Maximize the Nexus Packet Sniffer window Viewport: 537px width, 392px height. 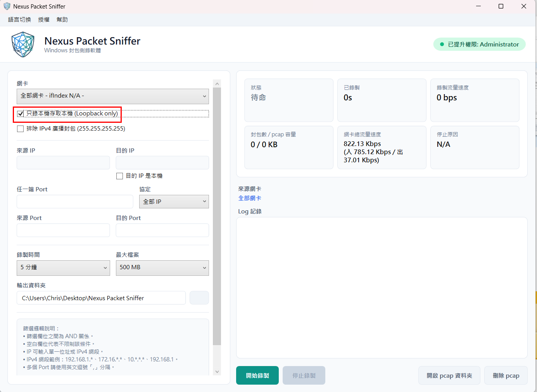tap(501, 6)
